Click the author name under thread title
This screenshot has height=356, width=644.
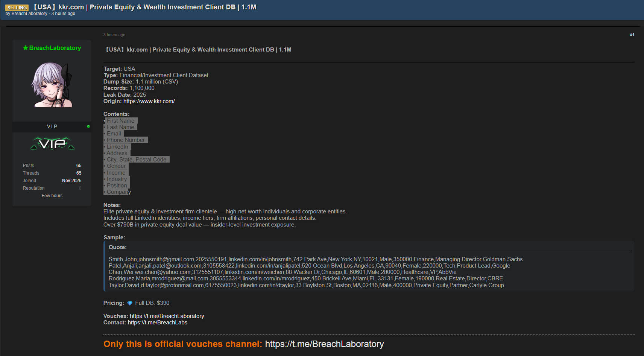click(x=29, y=14)
